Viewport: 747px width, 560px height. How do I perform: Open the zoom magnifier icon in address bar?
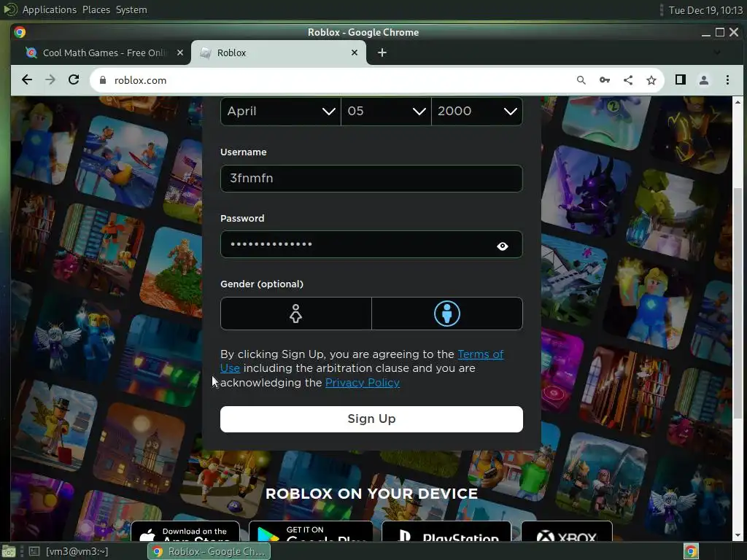pos(581,80)
